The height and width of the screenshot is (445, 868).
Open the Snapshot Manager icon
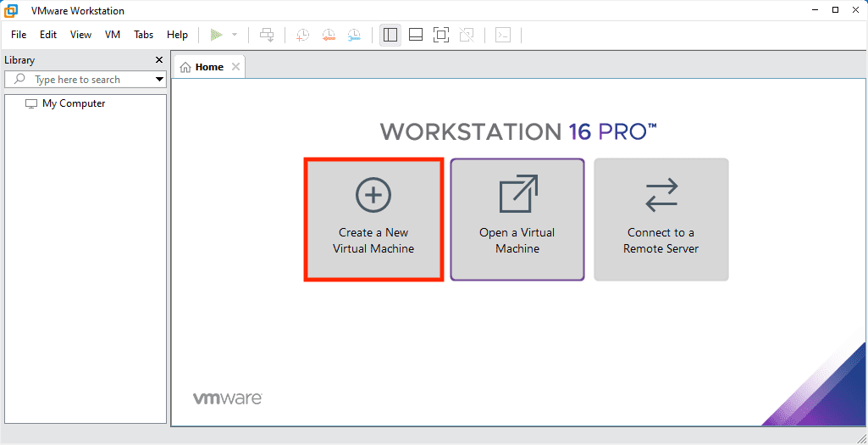point(354,35)
